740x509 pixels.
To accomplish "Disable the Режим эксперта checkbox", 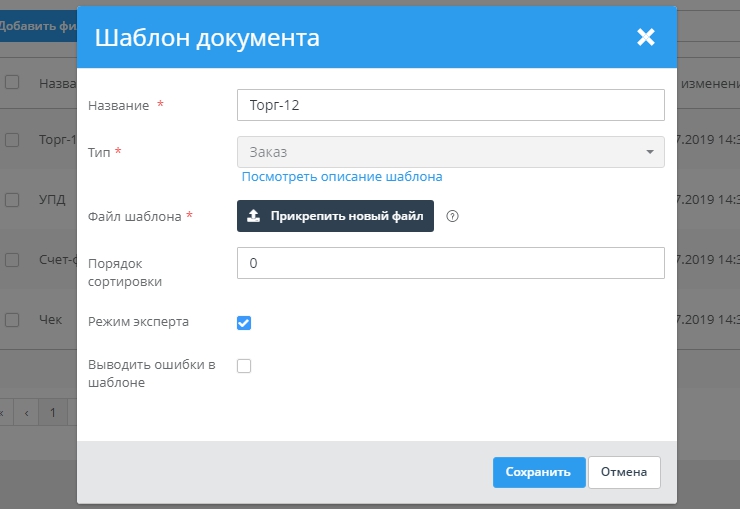I will (244, 322).
